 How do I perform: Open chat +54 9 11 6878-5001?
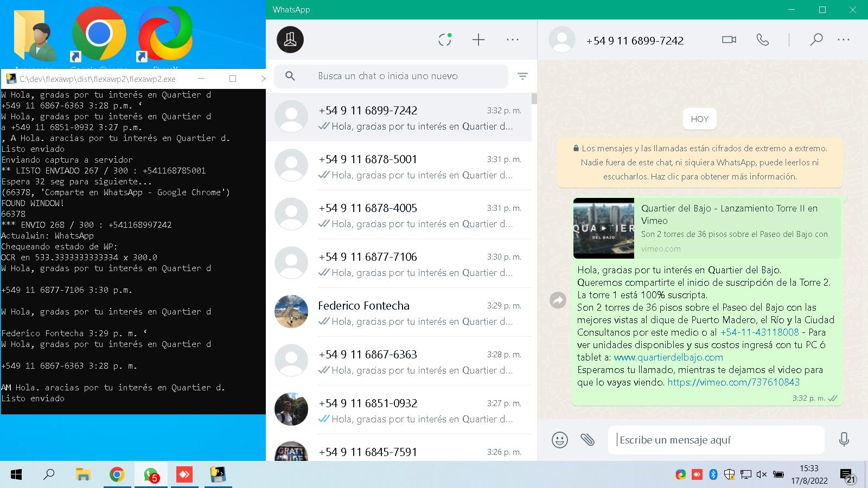click(399, 166)
